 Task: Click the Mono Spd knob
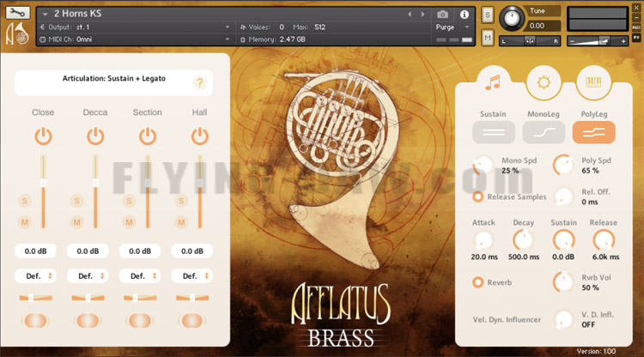click(x=483, y=166)
